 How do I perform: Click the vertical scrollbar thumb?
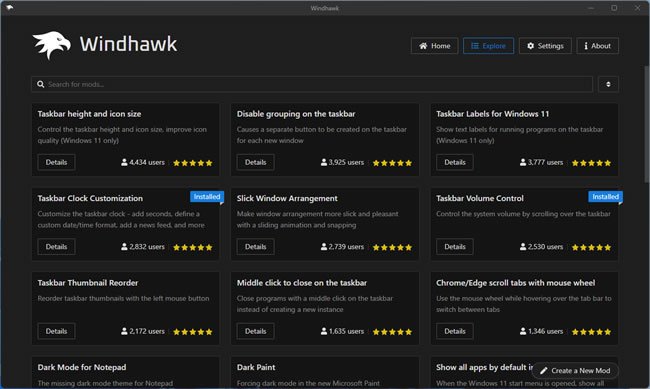646,124
